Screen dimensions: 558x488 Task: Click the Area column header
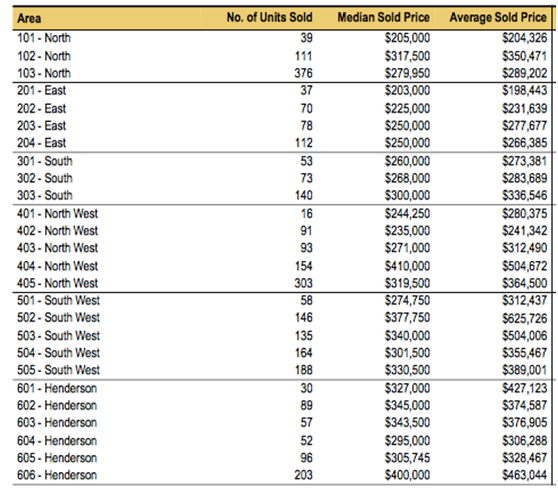click(x=29, y=18)
